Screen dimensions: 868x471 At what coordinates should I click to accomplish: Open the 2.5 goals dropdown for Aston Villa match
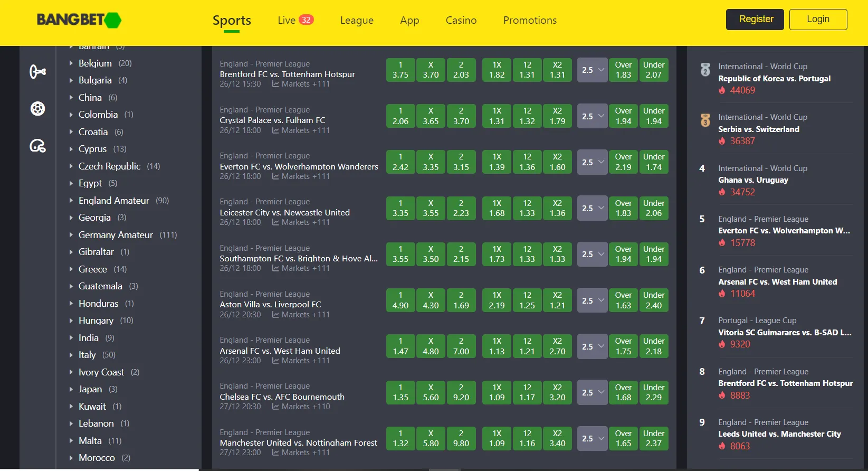pos(592,300)
